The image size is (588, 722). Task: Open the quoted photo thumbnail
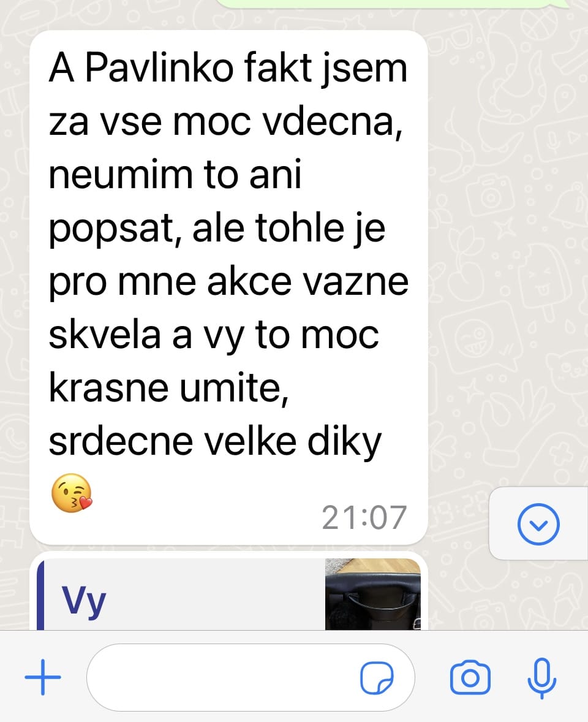(x=372, y=594)
